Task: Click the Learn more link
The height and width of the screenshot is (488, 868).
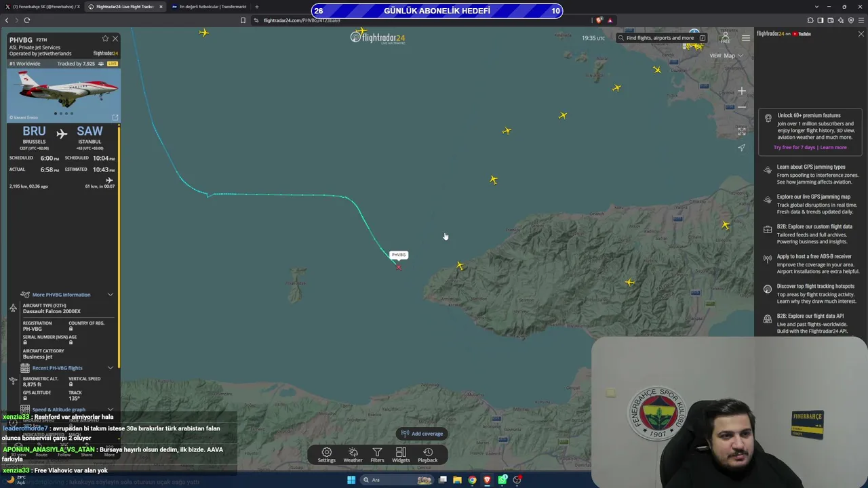Action: point(833,147)
